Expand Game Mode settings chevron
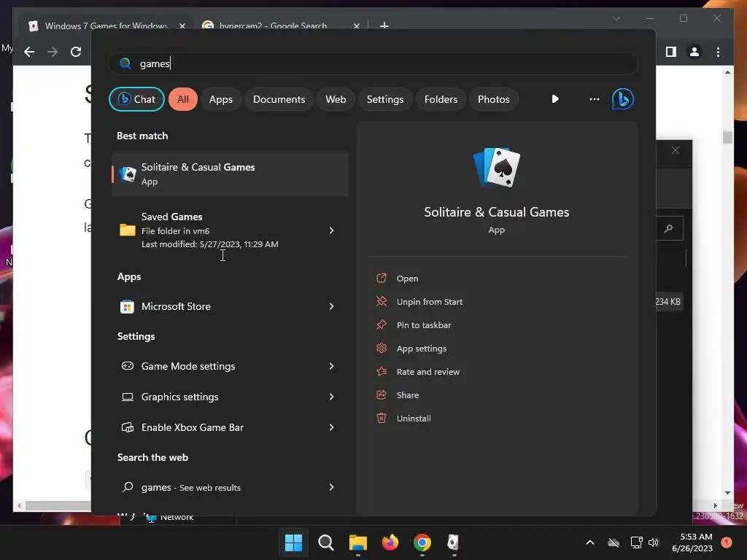Screen dimensions: 747x560 332,366
